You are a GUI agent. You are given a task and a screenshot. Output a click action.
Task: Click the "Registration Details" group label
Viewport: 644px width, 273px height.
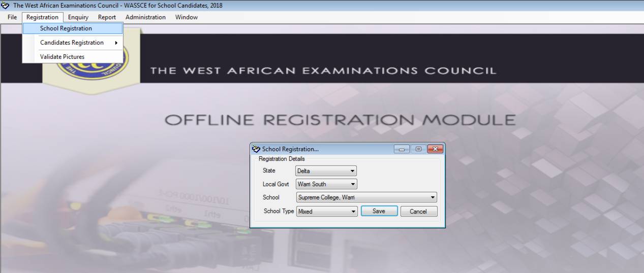pyautogui.click(x=282, y=159)
